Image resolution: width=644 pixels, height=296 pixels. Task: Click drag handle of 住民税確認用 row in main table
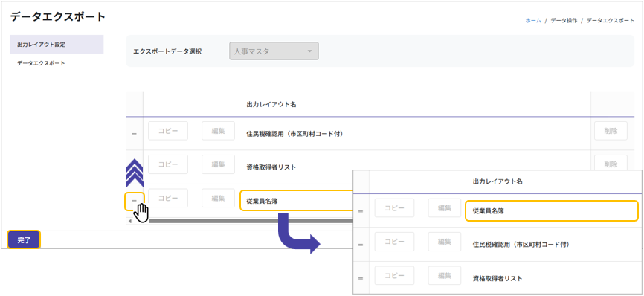coord(134,134)
